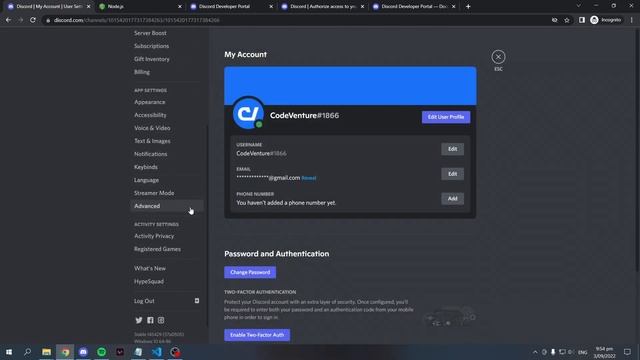This screenshot has height=360, width=640.
Task: Click the Incognito profile badge
Action: 606,20
